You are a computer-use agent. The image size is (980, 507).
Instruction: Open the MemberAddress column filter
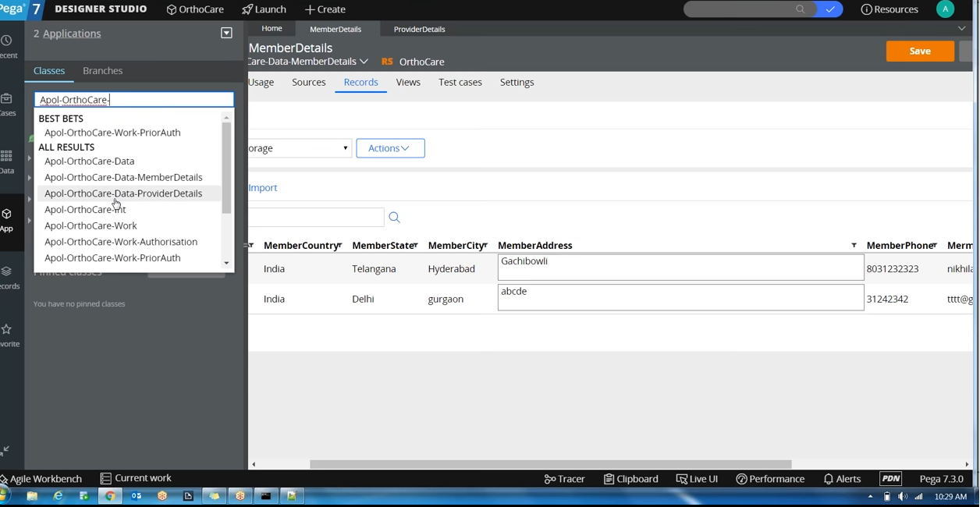[x=853, y=245]
